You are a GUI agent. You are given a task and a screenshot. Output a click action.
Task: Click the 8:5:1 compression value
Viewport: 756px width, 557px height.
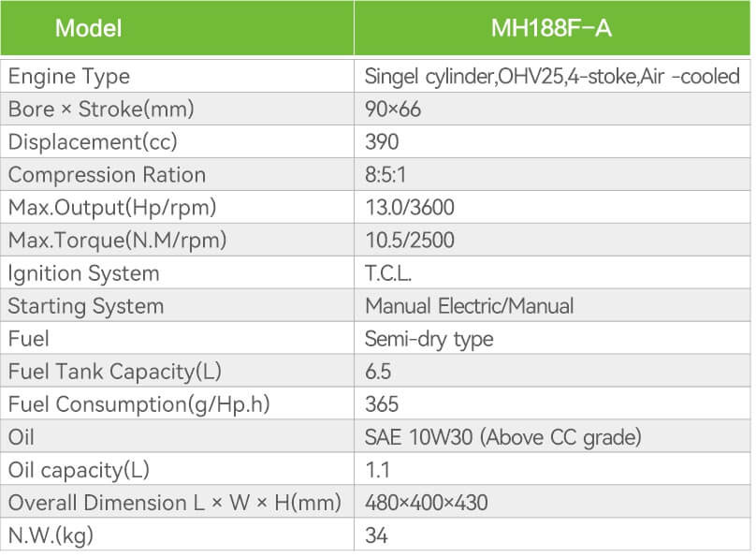point(385,175)
